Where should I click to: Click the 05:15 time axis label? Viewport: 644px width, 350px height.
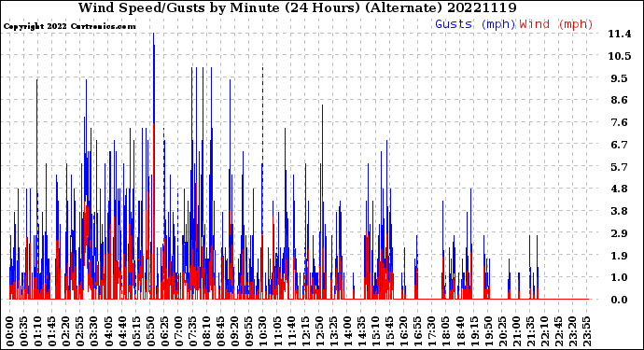[136, 330]
